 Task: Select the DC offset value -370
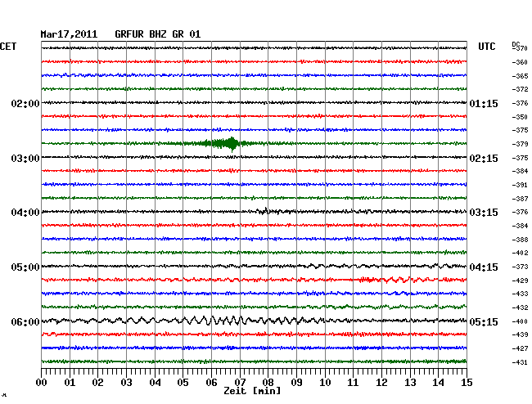(x=521, y=48)
